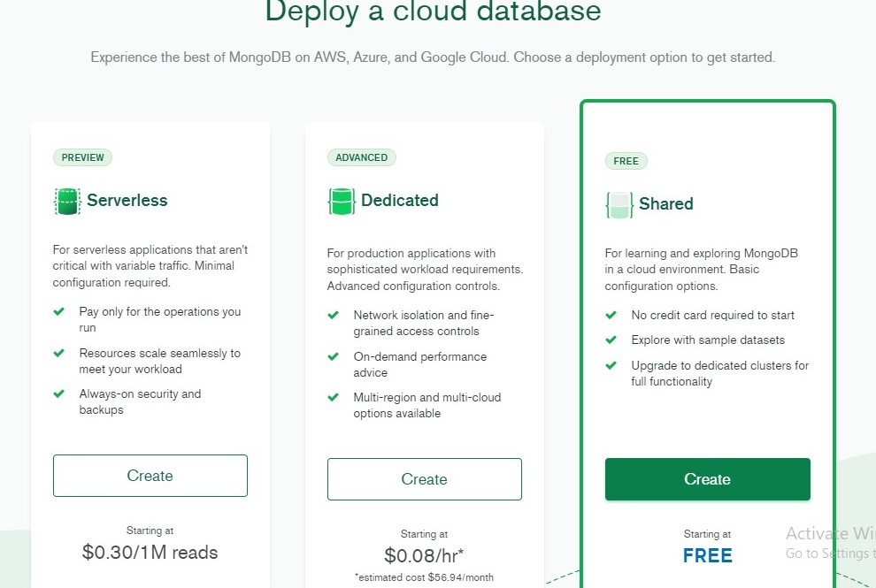This screenshot has width=876, height=588.
Task: Select the Serverless heading
Action: tap(127, 200)
